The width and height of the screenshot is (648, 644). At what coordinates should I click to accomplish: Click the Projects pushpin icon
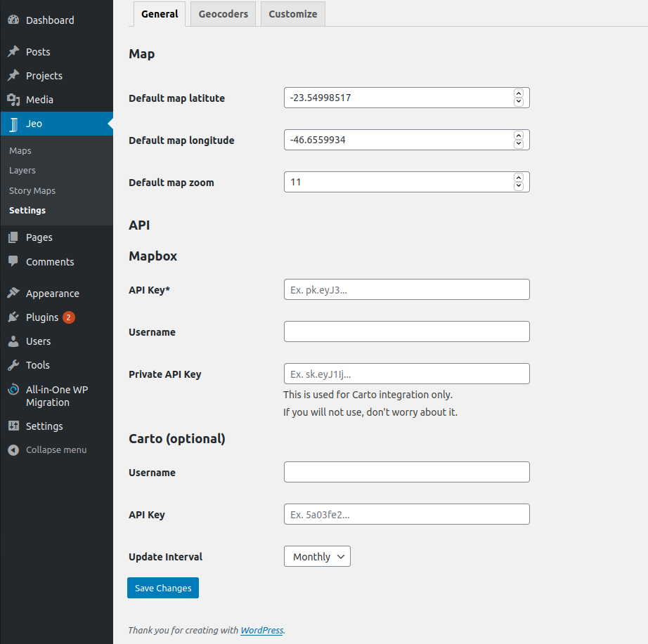(x=13, y=76)
